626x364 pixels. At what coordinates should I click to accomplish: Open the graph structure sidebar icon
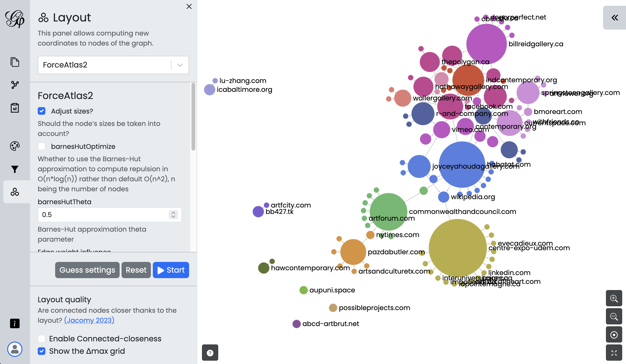[x=15, y=85]
